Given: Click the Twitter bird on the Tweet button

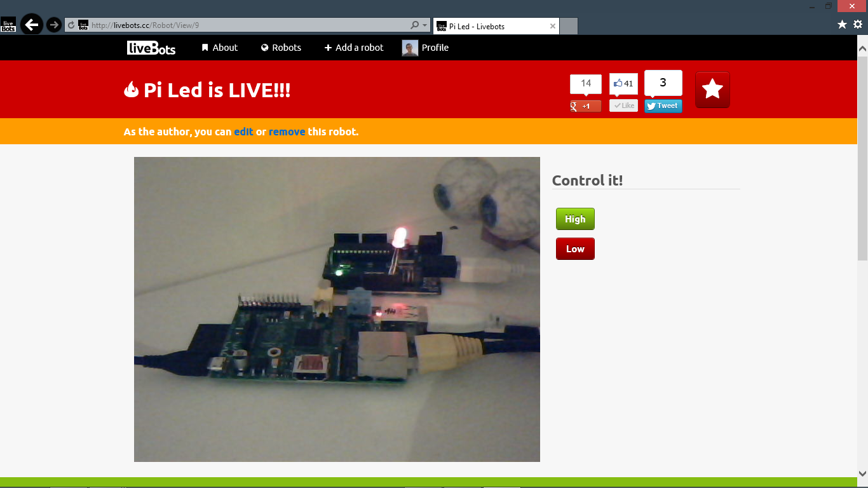Looking at the screenshot, I should [651, 106].
